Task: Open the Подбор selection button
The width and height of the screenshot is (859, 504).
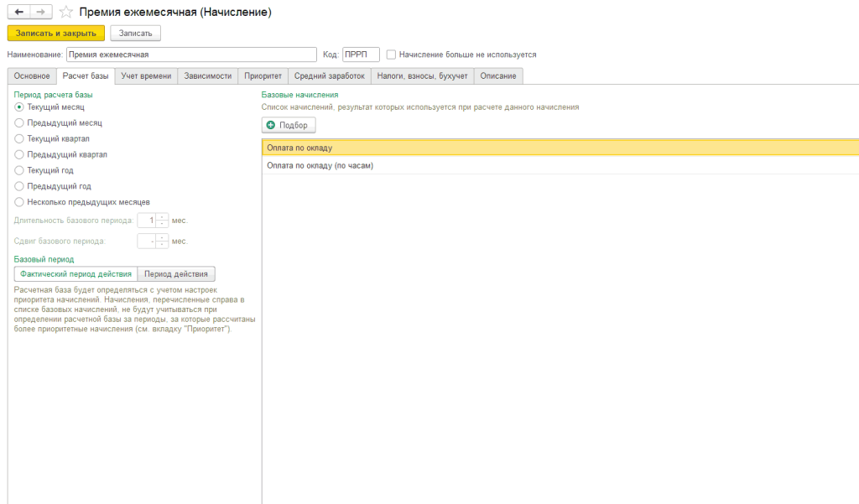Action: (289, 125)
